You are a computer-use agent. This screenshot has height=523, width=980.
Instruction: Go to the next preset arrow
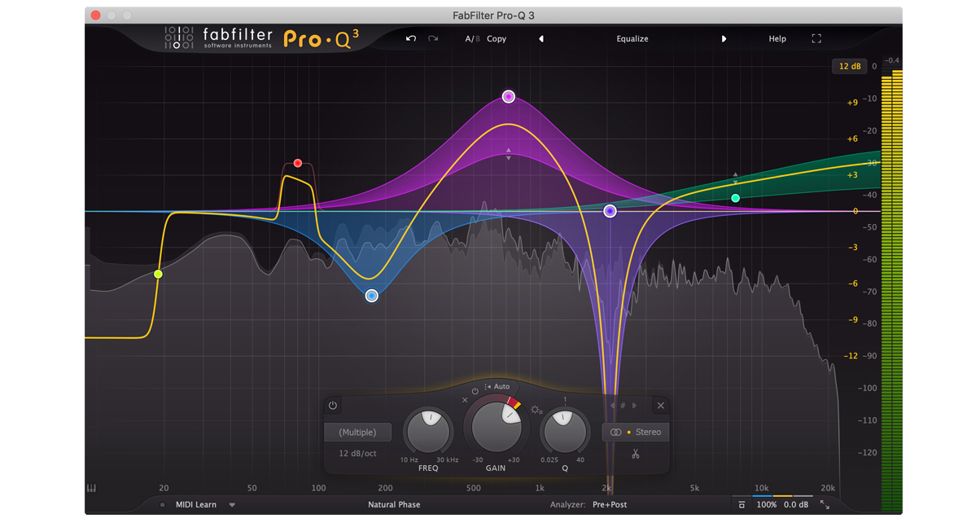724,39
